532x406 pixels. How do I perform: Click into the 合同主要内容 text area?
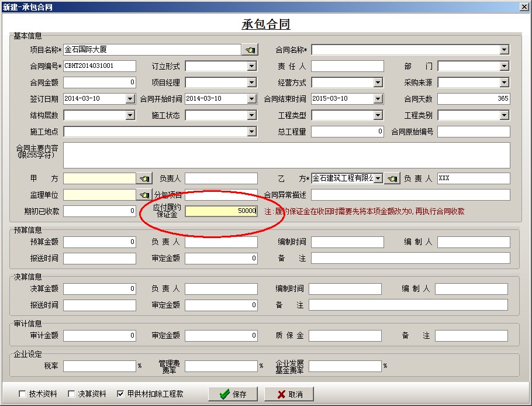point(286,155)
